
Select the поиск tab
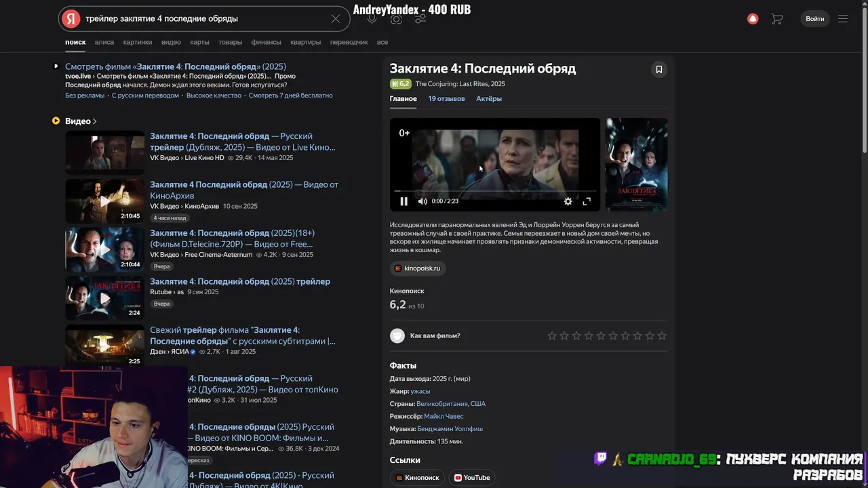[75, 42]
